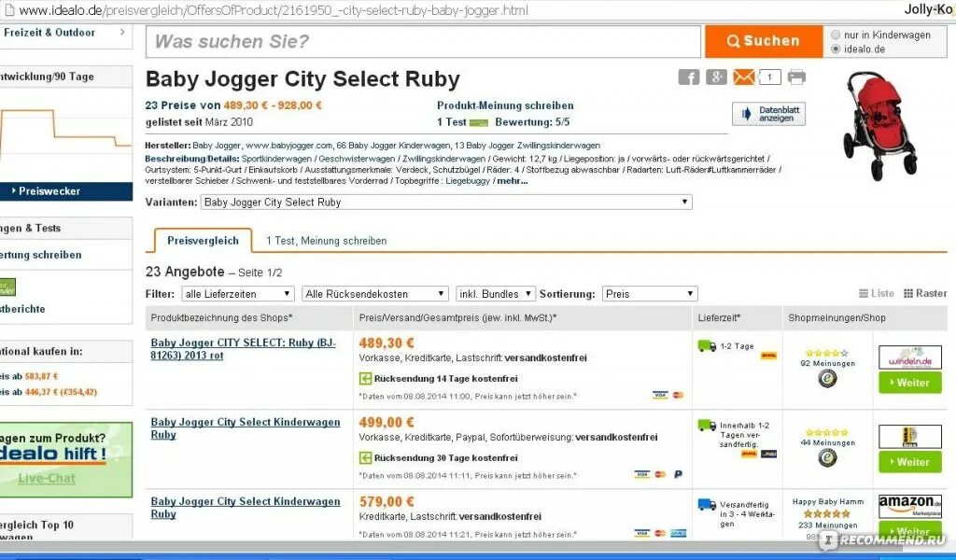Click '1 Test' rating link
This screenshot has height=560, width=956.
point(451,122)
